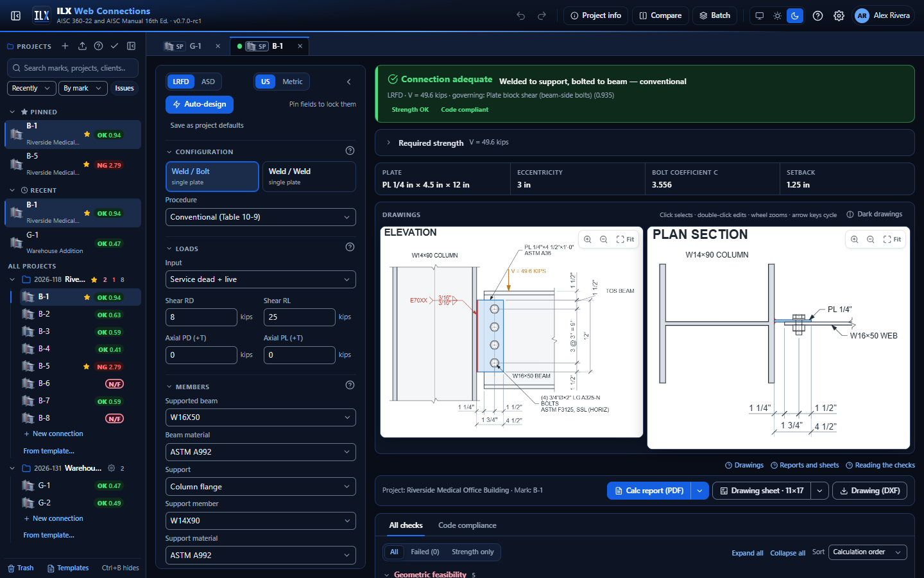The height and width of the screenshot is (578, 924).
Task: Open the Recently sort dropdown
Action: pyautogui.click(x=31, y=88)
